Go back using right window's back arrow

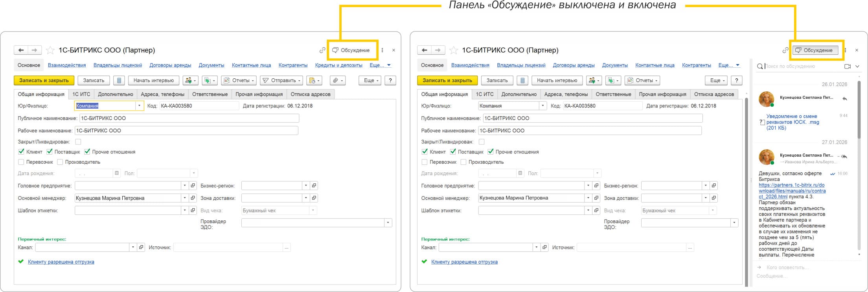424,50
